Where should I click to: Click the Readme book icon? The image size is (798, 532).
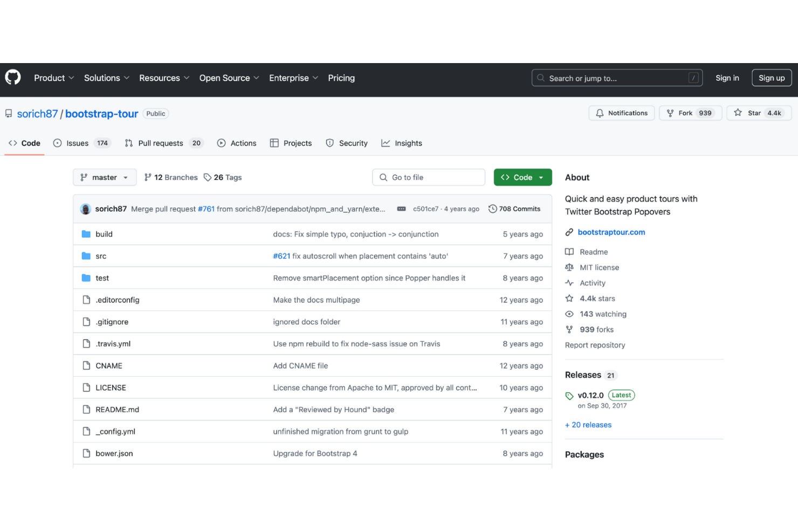[x=569, y=252]
